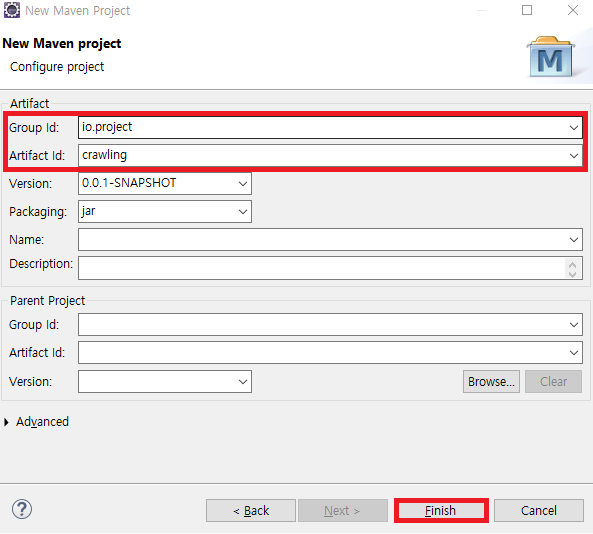Go back with the Back button

click(251, 511)
